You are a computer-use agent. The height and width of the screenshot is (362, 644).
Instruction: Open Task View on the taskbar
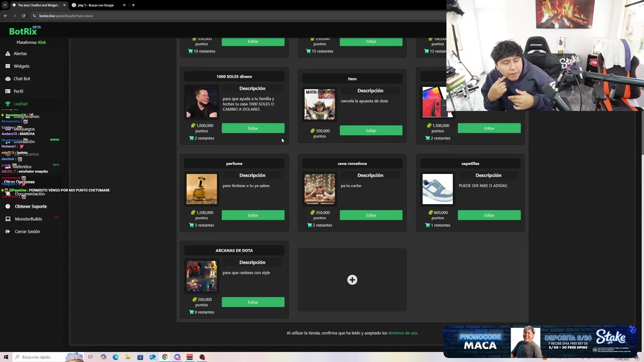point(91,357)
